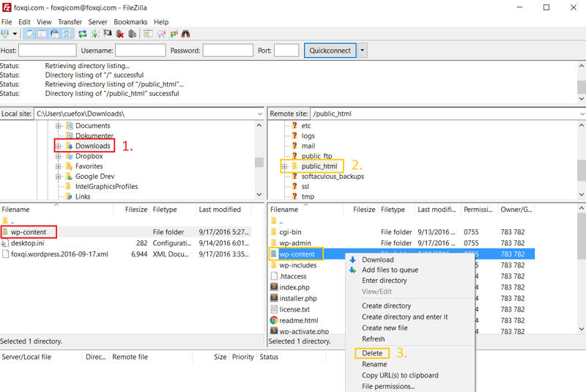
Task: Open Remote site path dropdown
Action: pyautogui.click(x=582, y=114)
